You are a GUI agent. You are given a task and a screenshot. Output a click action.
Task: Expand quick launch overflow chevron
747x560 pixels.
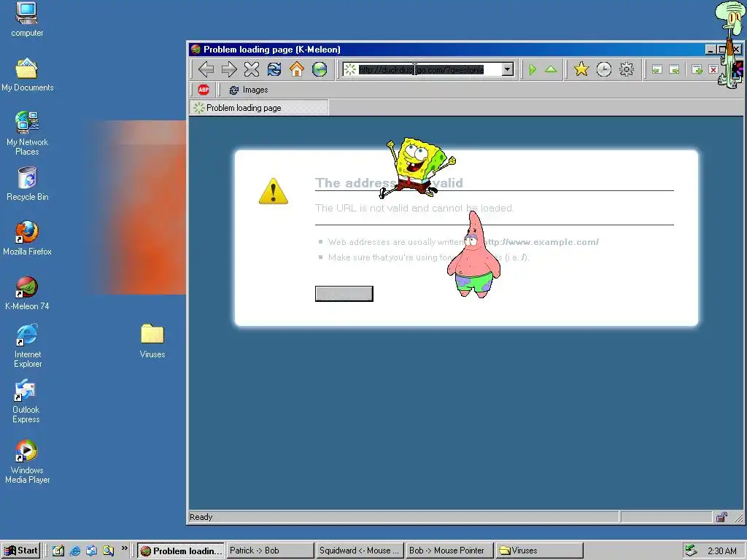tap(124, 548)
